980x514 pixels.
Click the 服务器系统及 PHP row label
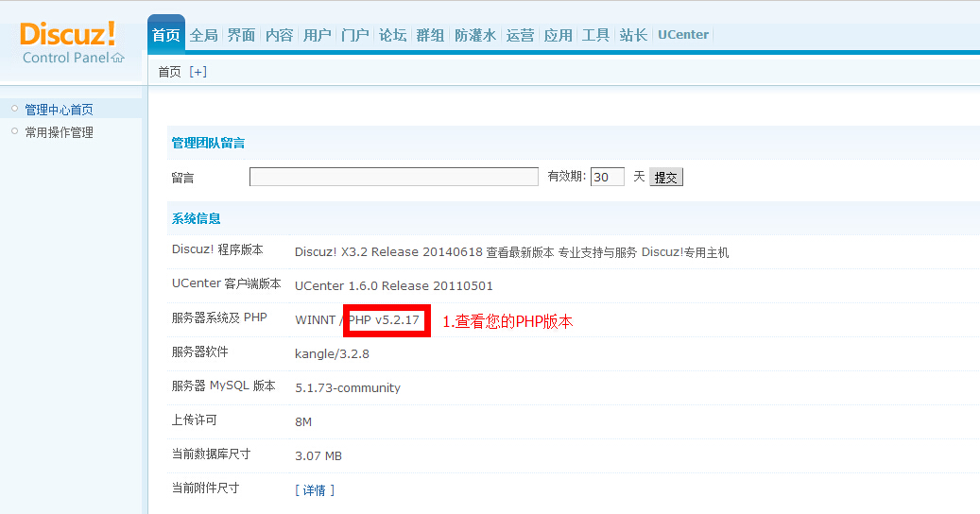point(219,317)
